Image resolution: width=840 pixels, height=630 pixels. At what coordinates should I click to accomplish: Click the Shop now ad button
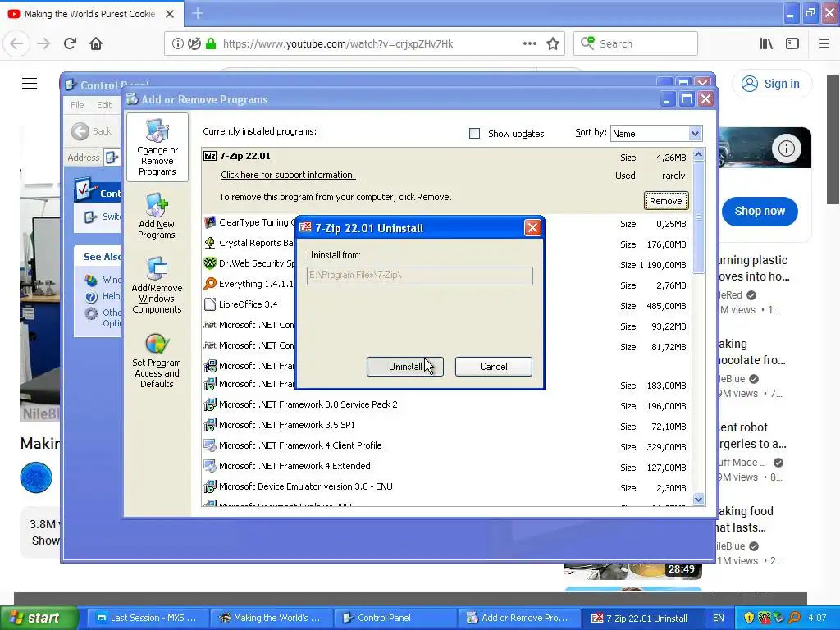[760, 211]
